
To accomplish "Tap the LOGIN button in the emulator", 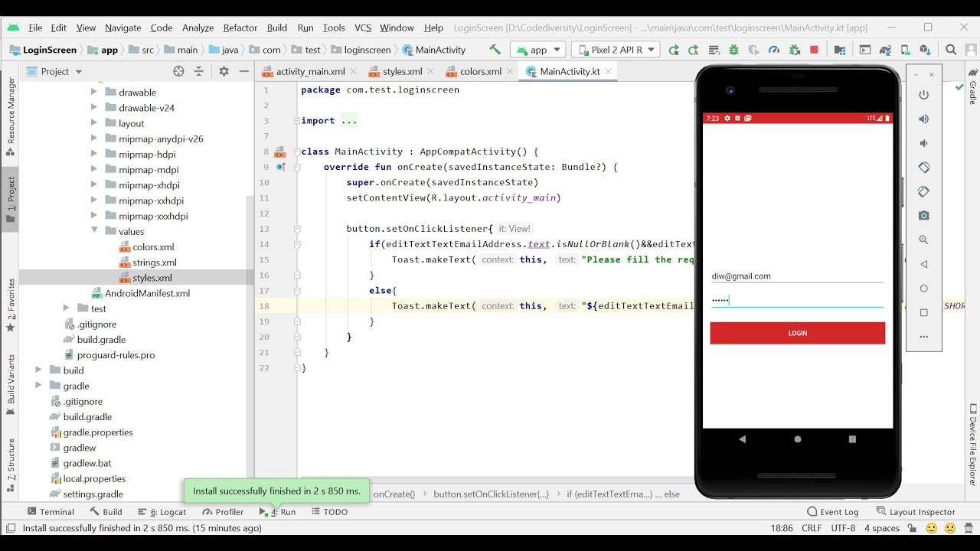I will tap(797, 333).
